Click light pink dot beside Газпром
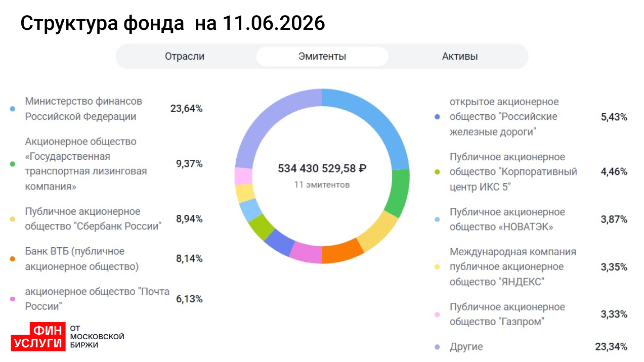The width and height of the screenshot is (644, 362). (x=438, y=314)
